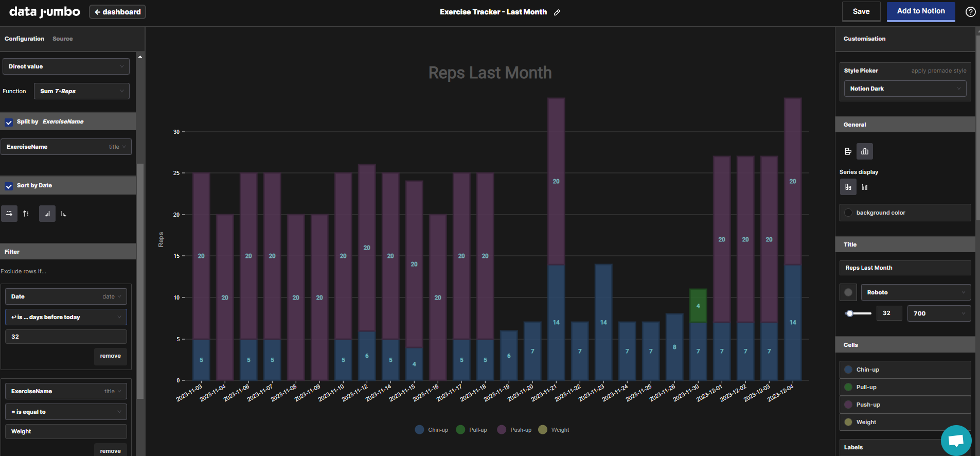Select horizontal bar chart orientation icon
The width and height of the screenshot is (980, 456).
click(x=848, y=151)
